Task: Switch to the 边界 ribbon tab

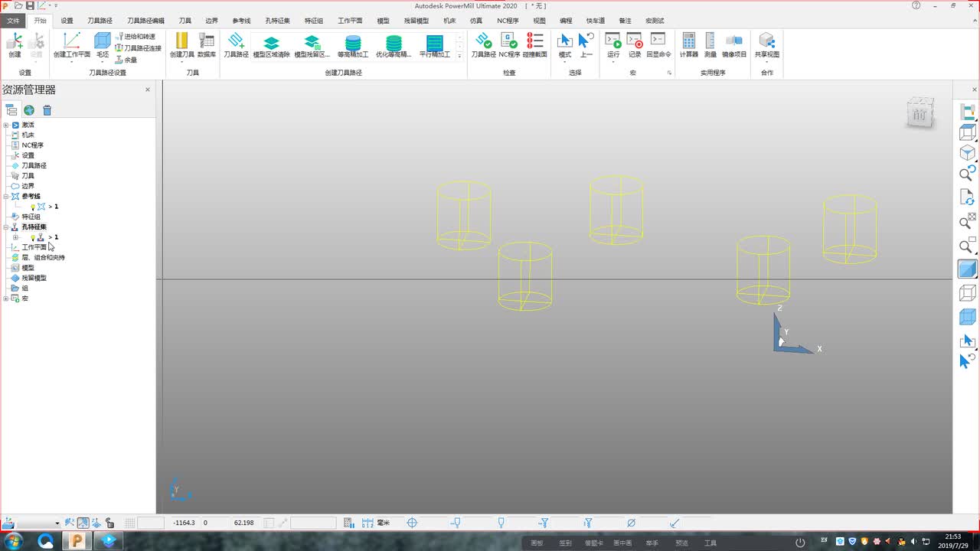Action: [212, 21]
